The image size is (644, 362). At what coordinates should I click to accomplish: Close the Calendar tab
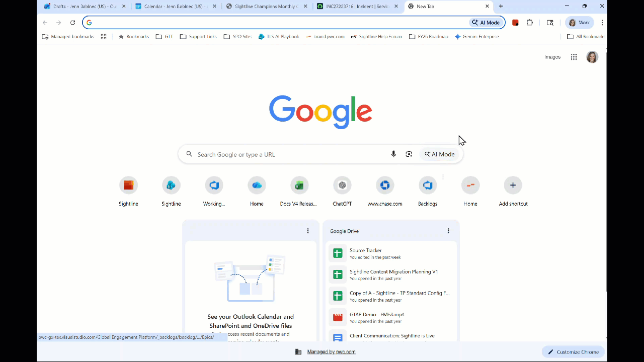215,7
